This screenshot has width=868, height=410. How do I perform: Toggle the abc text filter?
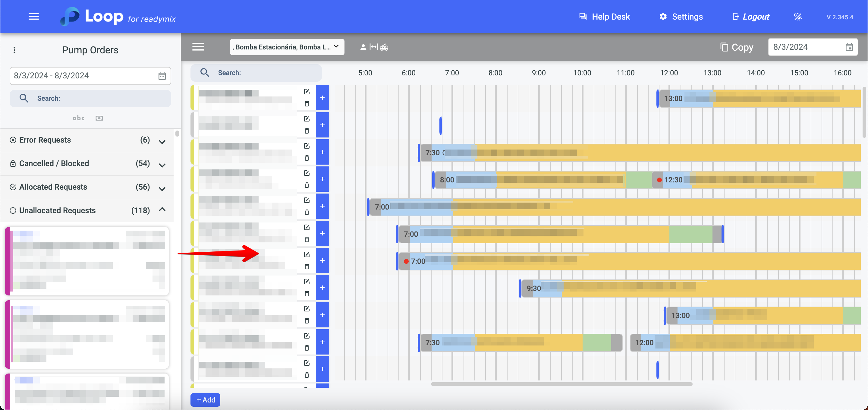[x=78, y=118]
